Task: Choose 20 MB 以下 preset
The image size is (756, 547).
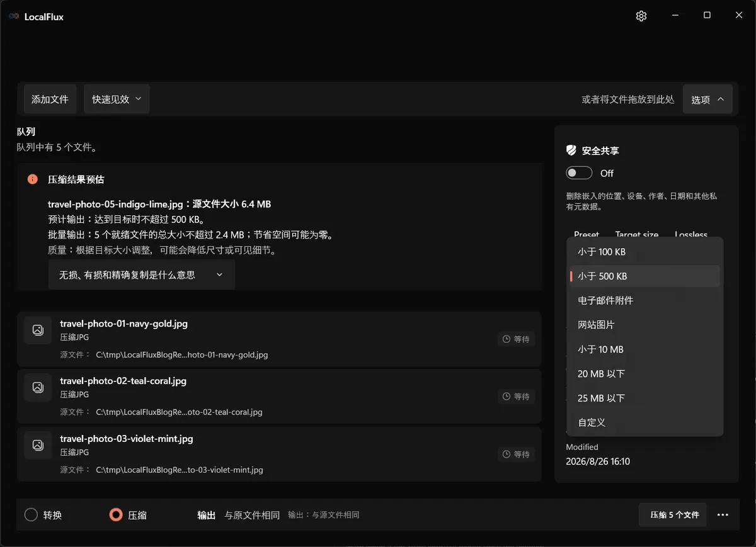Action: coord(644,374)
